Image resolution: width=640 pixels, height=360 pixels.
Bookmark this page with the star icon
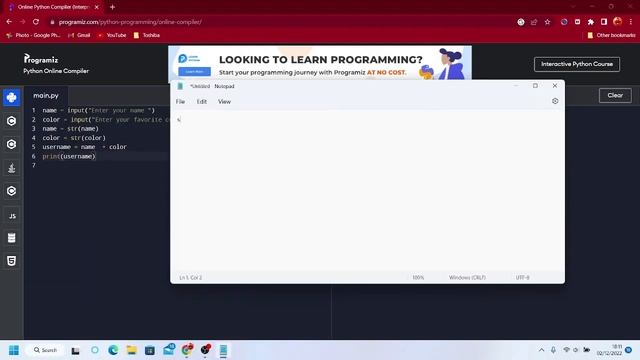[547, 22]
